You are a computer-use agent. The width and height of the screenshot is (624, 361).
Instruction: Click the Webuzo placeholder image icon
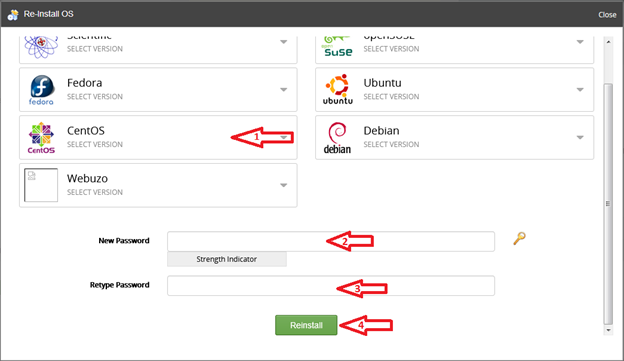(41, 185)
